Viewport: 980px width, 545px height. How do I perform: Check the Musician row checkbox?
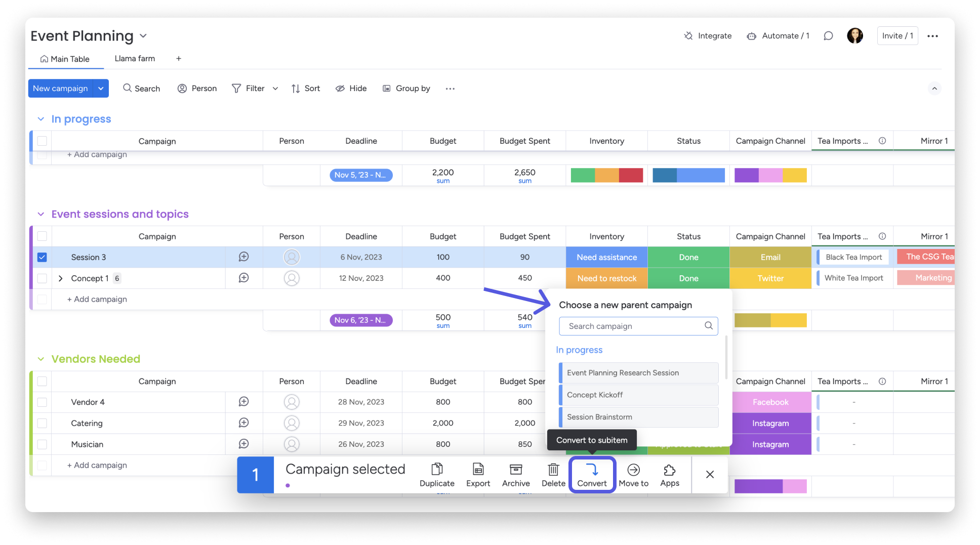[42, 444]
